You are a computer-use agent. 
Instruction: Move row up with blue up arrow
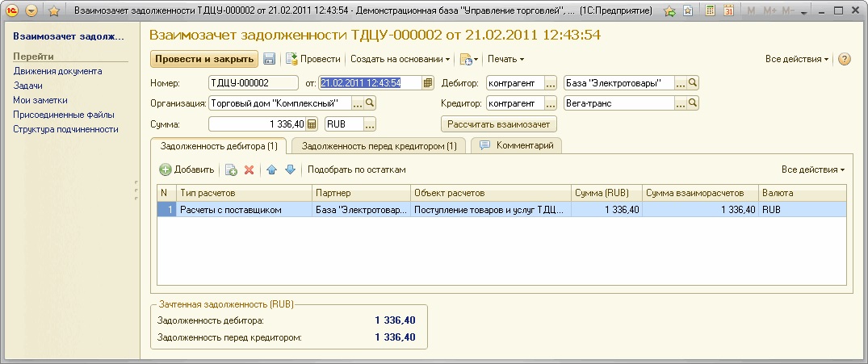(x=271, y=169)
